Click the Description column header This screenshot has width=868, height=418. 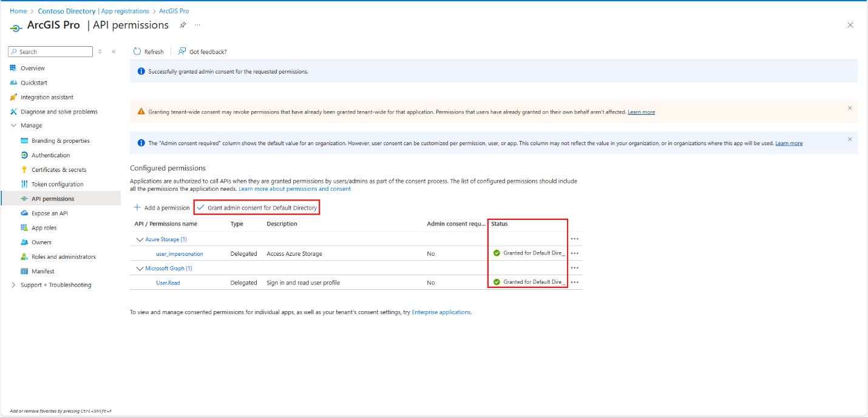click(282, 224)
